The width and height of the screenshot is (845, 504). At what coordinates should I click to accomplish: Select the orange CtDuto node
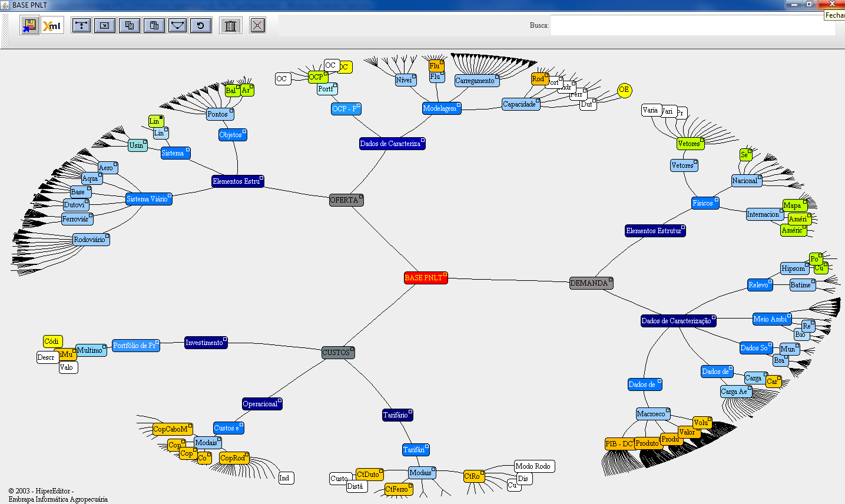(x=370, y=475)
